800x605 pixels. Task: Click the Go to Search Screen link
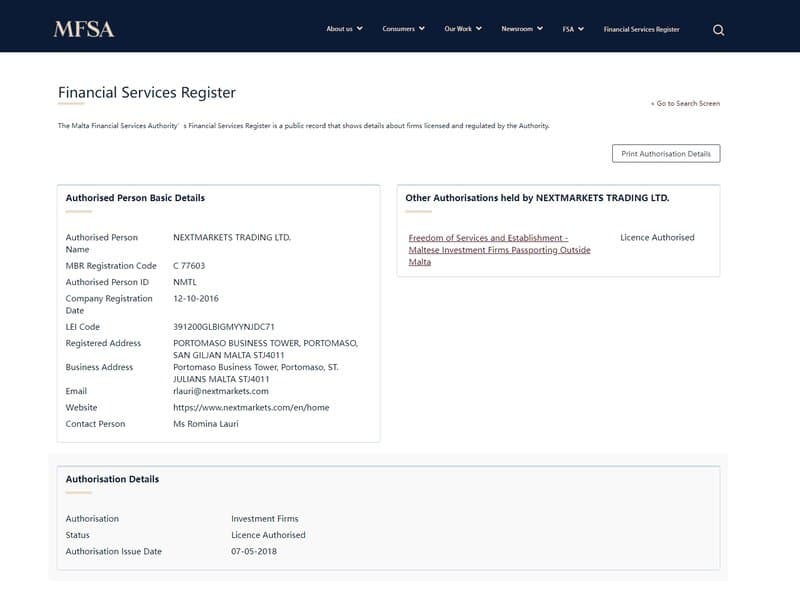pos(686,103)
